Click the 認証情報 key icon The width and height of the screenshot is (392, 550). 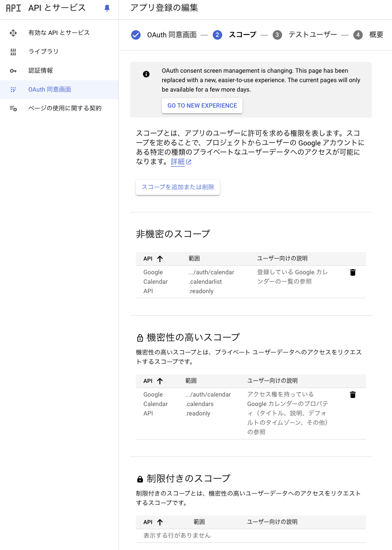13,71
